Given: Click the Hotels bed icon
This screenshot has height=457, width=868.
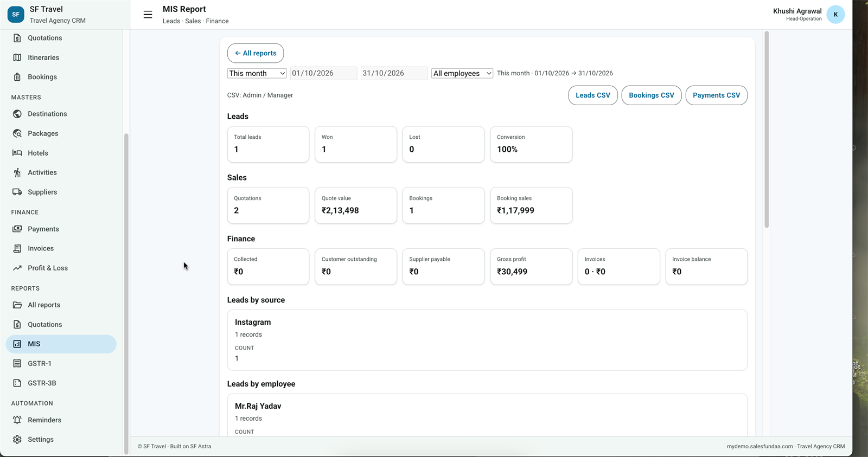Looking at the screenshot, I should tap(17, 153).
